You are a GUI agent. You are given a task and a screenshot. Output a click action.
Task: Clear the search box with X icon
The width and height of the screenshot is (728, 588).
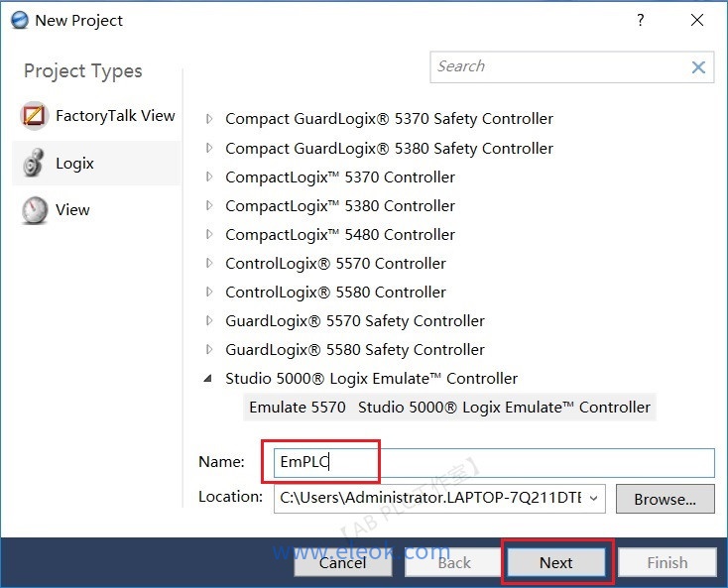(x=698, y=67)
